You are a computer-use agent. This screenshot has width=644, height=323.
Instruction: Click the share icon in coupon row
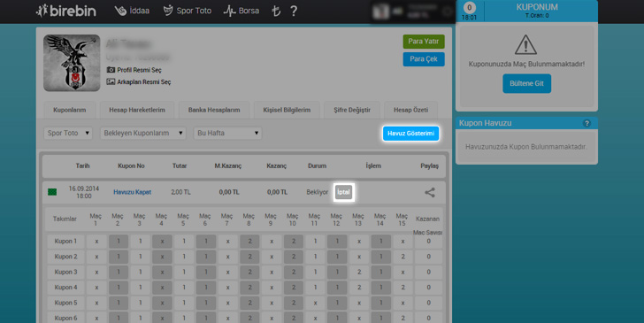pyautogui.click(x=430, y=192)
